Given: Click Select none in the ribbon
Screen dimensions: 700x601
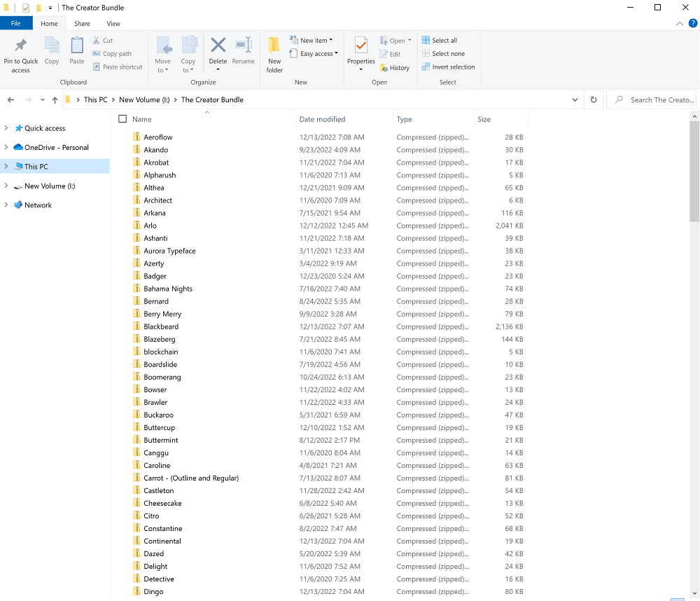Looking at the screenshot, I should (443, 54).
